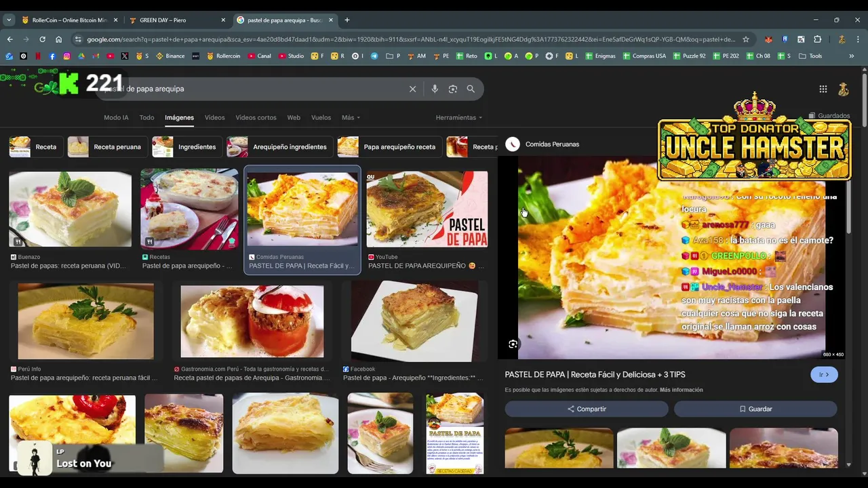Open the Buenazo pastel de papas thumbnail
The image size is (868, 488).
point(71,209)
